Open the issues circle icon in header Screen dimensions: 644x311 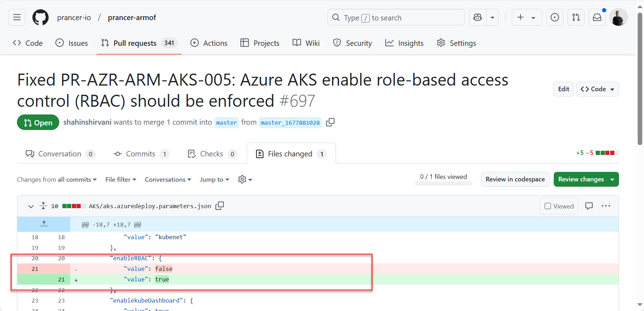tap(554, 17)
